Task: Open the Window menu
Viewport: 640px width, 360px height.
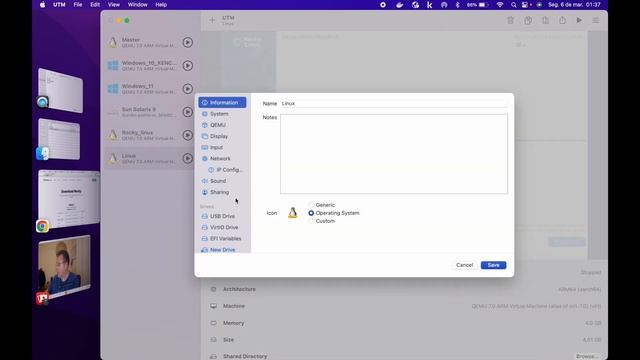Action: pos(138,5)
